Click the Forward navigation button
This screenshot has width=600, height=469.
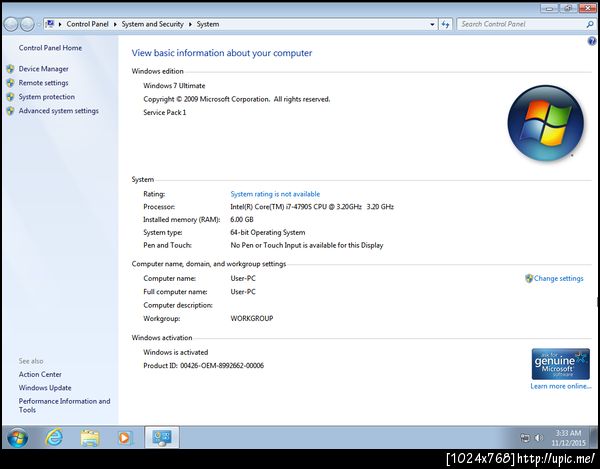coord(27,24)
